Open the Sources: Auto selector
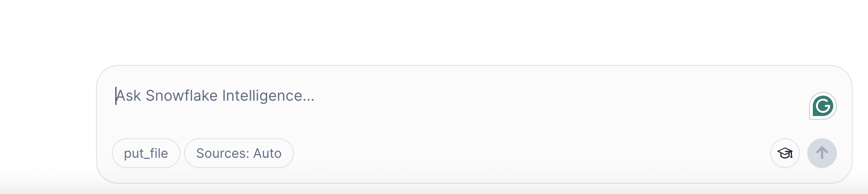 point(239,153)
